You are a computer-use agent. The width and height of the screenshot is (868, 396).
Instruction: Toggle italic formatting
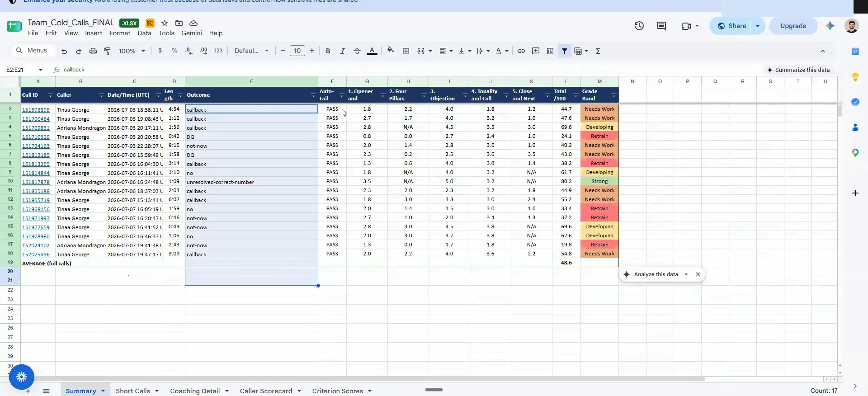point(343,51)
